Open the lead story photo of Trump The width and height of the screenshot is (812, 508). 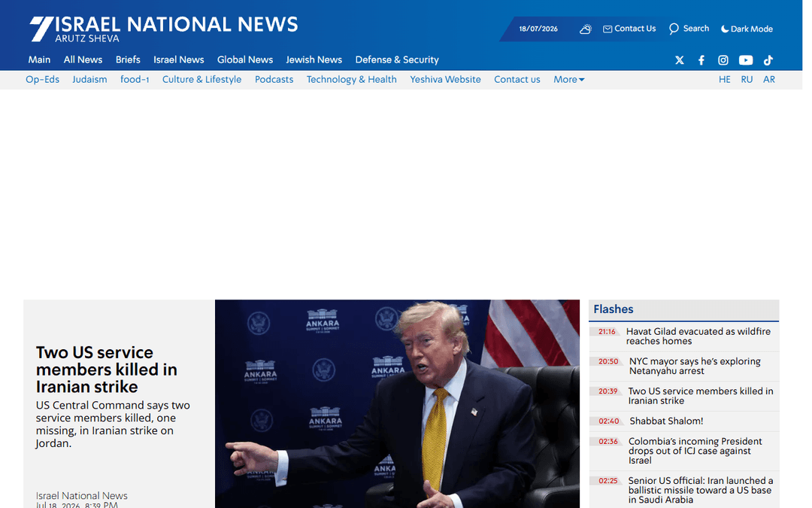pos(397,404)
